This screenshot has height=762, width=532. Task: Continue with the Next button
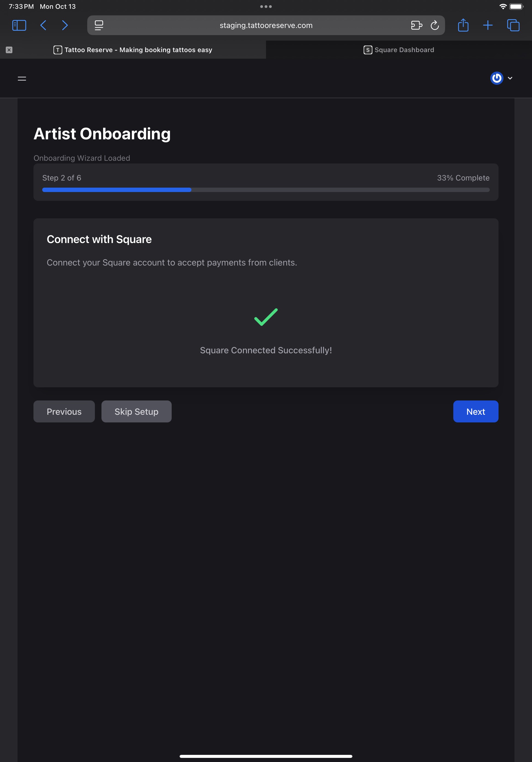475,411
